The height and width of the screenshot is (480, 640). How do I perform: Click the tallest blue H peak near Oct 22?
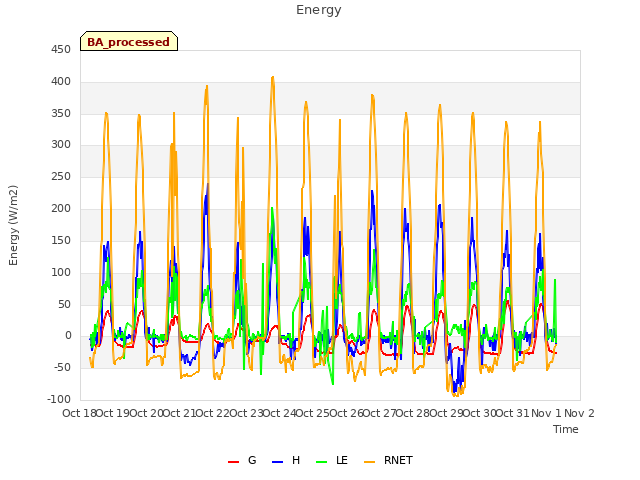[207, 184]
